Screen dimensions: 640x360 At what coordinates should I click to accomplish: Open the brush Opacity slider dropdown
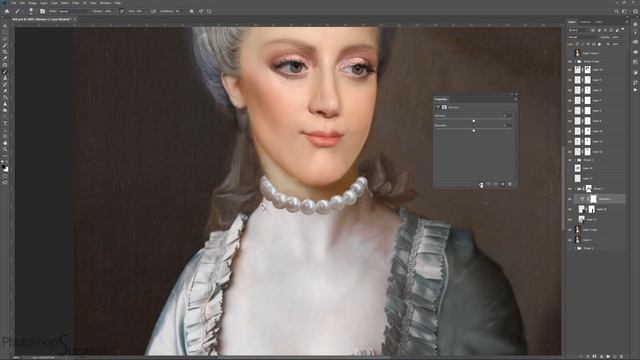[114, 11]
